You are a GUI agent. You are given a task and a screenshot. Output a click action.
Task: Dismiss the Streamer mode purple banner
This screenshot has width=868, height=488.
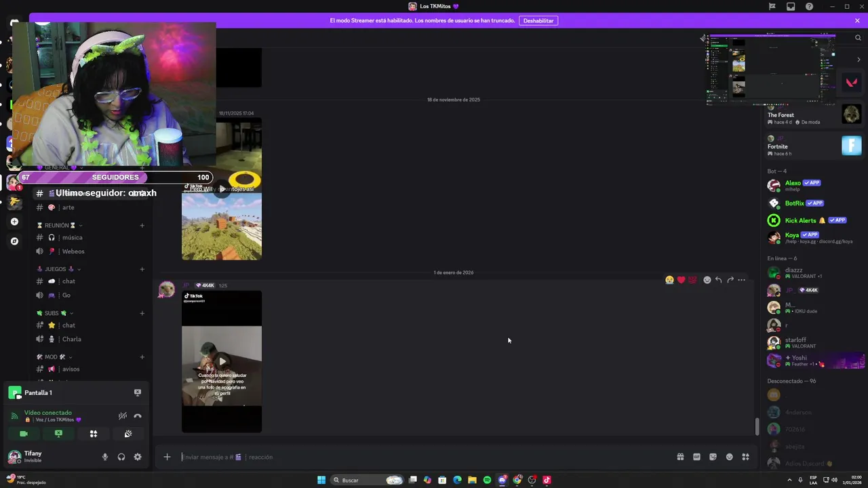857,21
